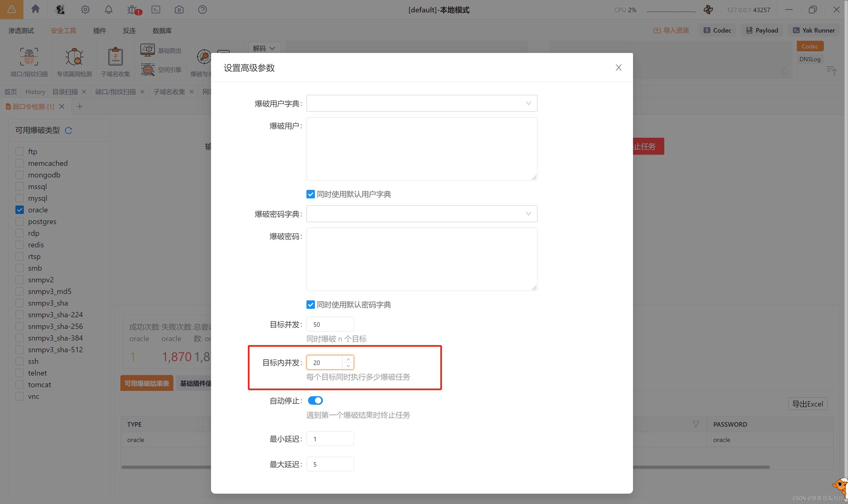
Task: Open the space engine tool
Action: point(161,70)
